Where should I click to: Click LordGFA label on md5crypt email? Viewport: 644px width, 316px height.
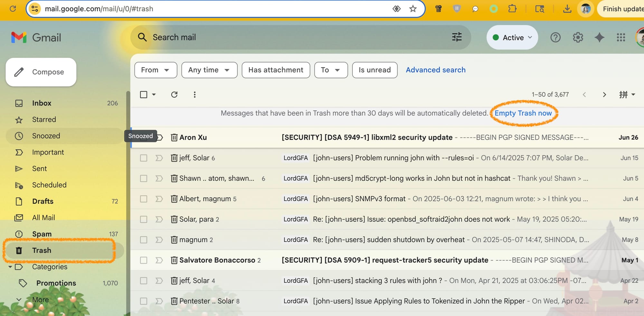pyautogui.click(x=296, y=178)
